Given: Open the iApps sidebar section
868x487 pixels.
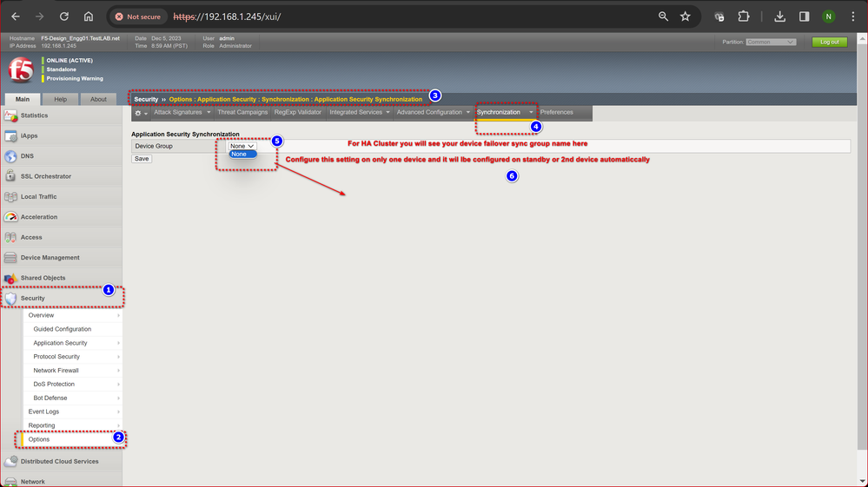Looking at the screenshot, I should tap(61, 136).
